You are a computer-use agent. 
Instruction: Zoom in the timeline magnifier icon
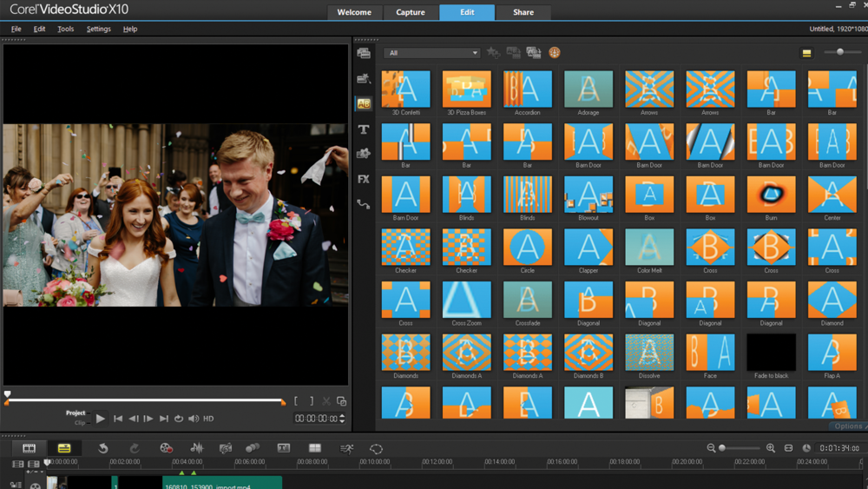(x=770, y=448)
